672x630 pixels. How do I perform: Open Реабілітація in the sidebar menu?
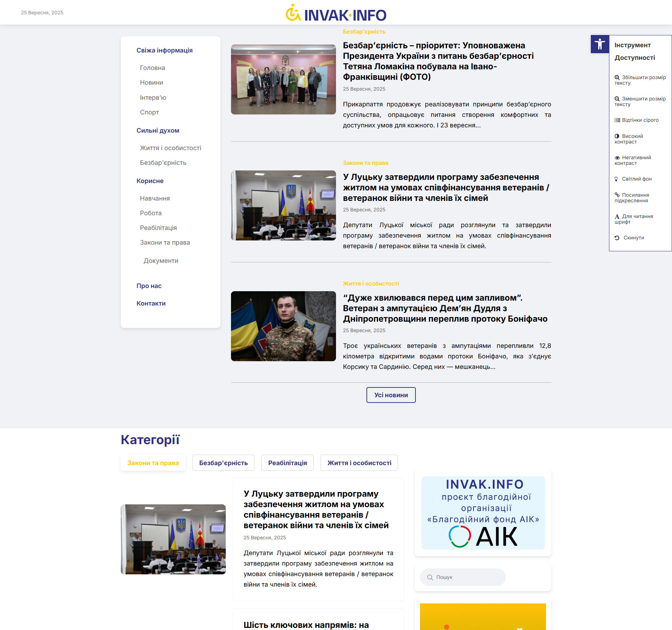158,228
